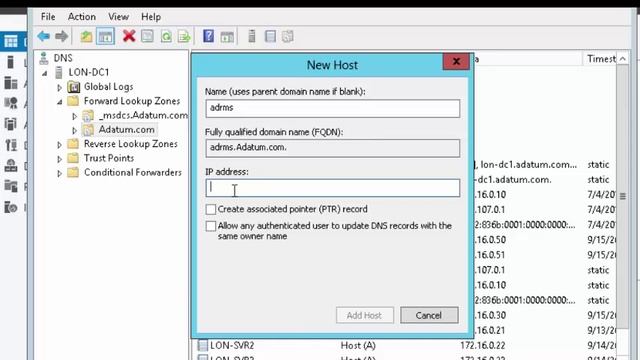
Task: Open the Help menu
Action: click(151, 17)
